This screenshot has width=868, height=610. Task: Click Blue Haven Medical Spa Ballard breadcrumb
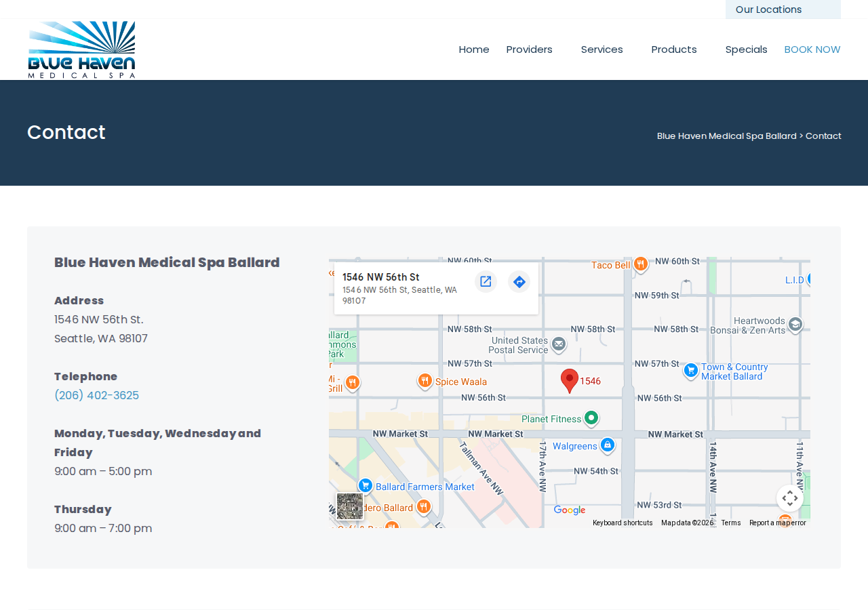click(726, 136)
